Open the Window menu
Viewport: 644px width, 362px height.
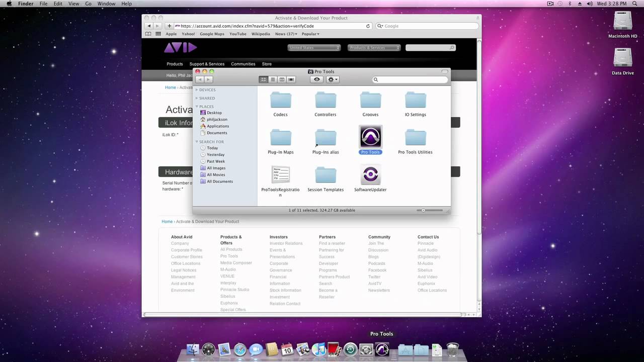(x=106, y=4)
